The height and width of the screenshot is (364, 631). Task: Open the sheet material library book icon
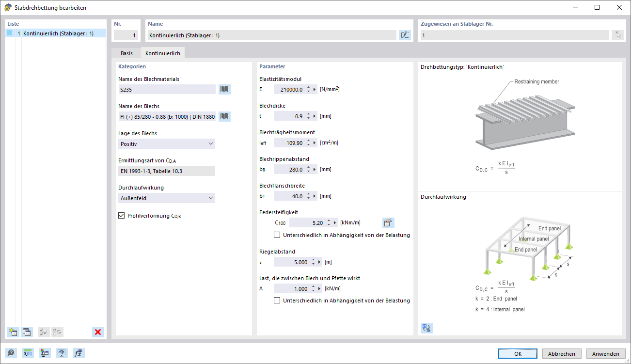point(224,89)
